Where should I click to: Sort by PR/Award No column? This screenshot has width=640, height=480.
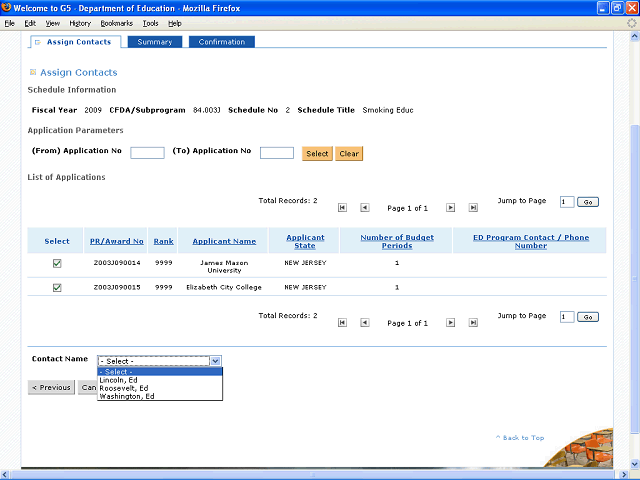click(117, 241)
